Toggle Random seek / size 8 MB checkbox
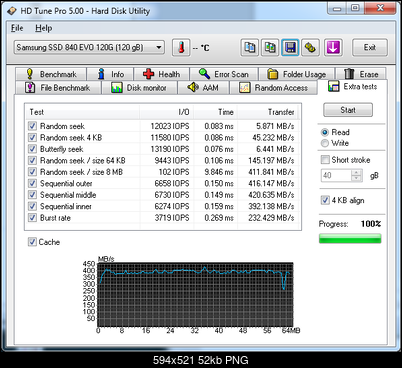 [32, 172]
